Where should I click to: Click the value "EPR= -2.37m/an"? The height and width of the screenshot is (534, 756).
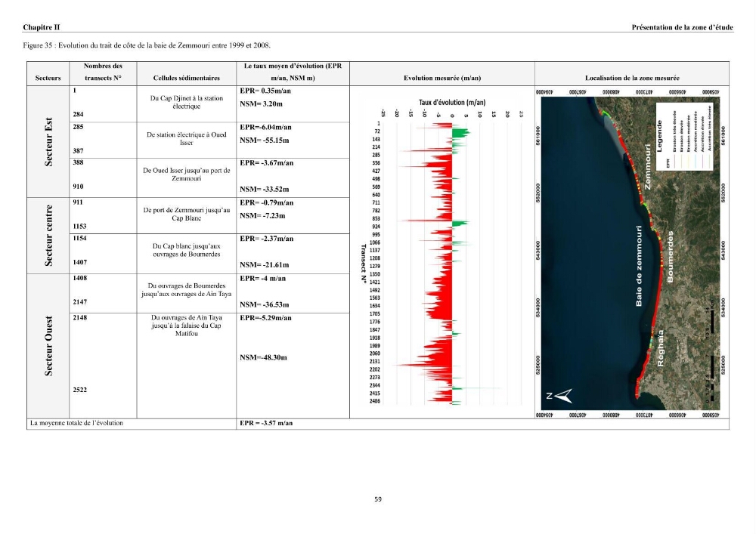pos(267,239)
